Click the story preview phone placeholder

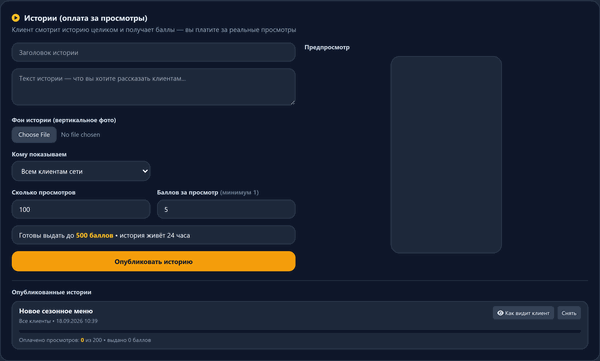446,155
